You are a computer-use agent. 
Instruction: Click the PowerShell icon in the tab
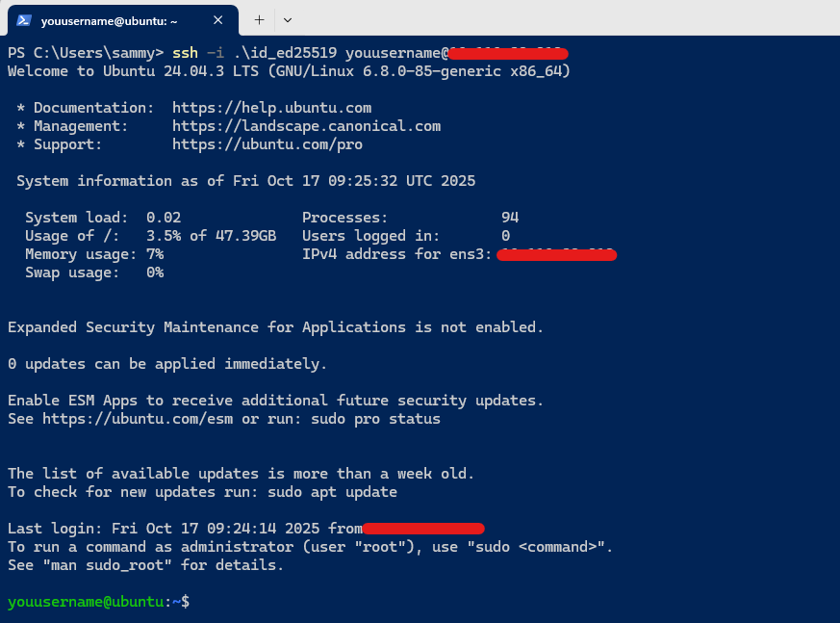[24, 20]
